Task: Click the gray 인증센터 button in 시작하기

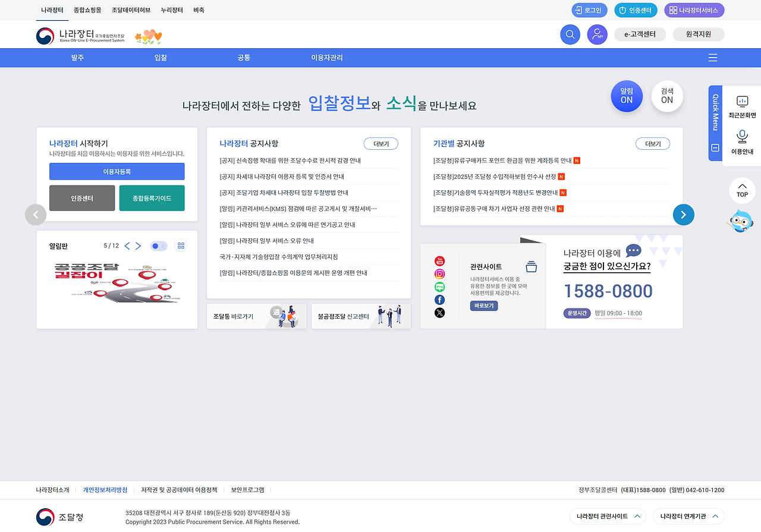Action: tap(82, 198)
